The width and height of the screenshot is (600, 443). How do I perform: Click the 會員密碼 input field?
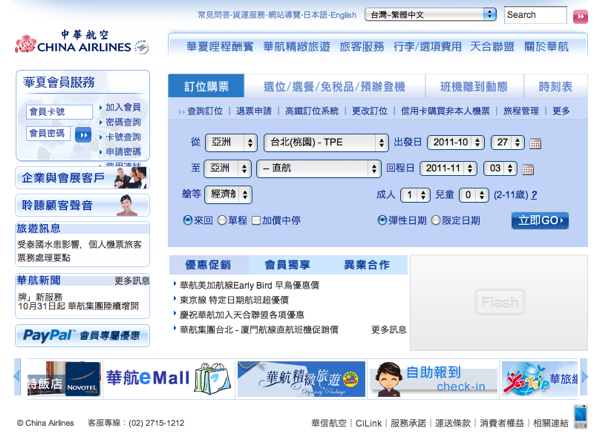click(48, 133)
